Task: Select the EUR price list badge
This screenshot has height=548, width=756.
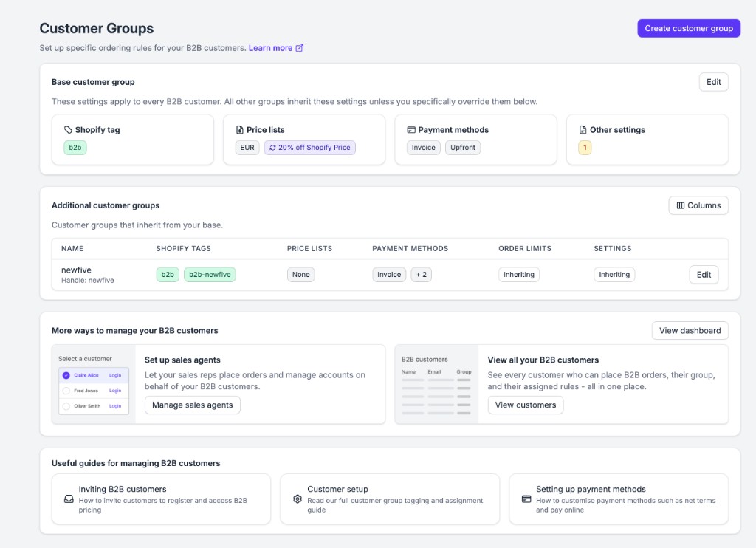Action: click(247, 148)
